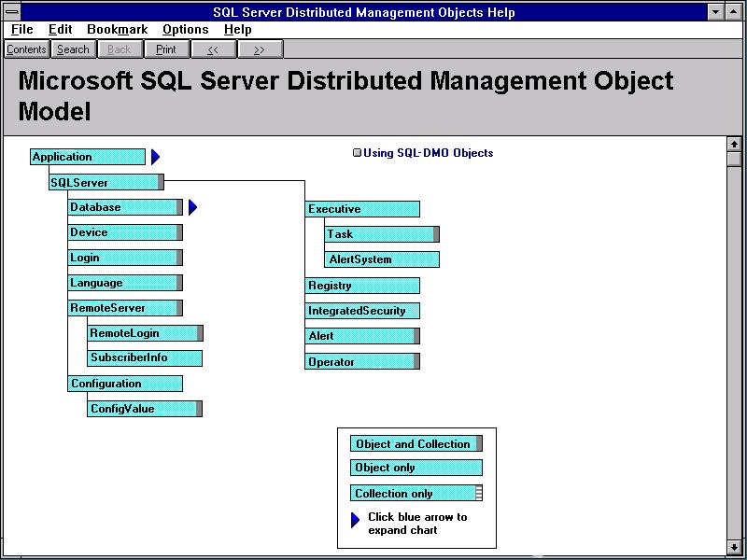The image size is (747, 560).
Task: Select the SubscriberInfo object box
Action: pos(145,358)
